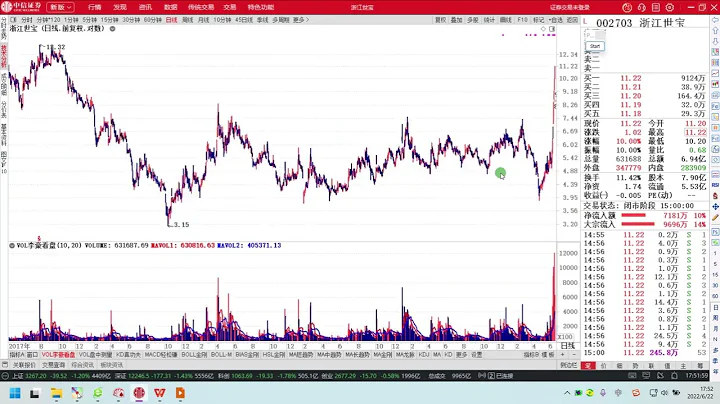Click the 侧边栏 sidebar toggle
Viewport: 720px width, 404px height.
[568, 365]
